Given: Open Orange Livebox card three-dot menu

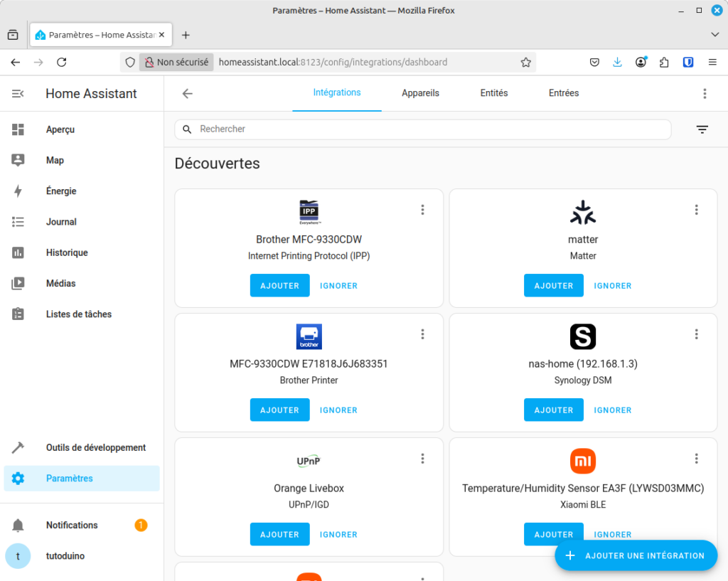Looking at the screenshot, I should click(422, 459).
